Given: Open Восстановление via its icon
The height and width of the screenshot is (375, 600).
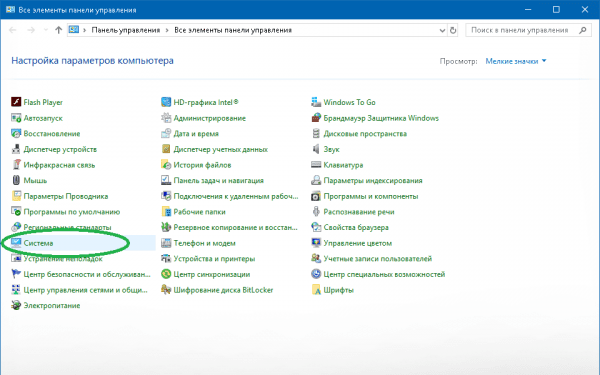Looking at the screenshot, I should click(x=16, y=133).
